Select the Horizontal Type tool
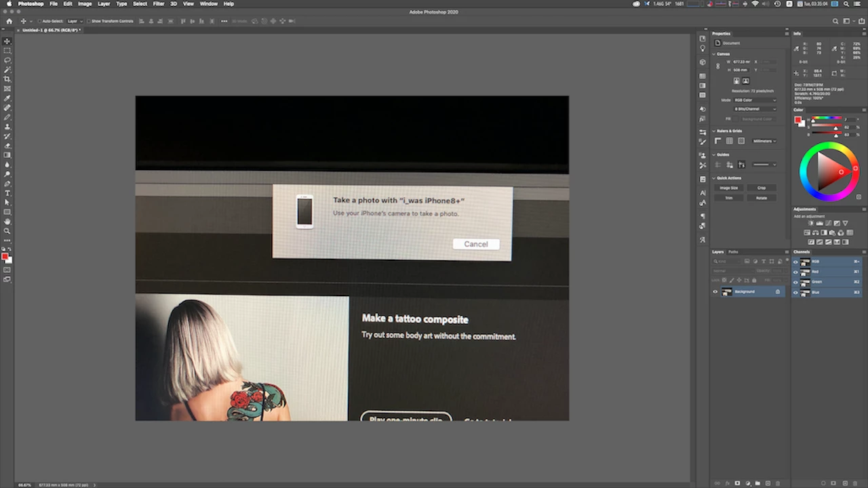 point(7,193)
